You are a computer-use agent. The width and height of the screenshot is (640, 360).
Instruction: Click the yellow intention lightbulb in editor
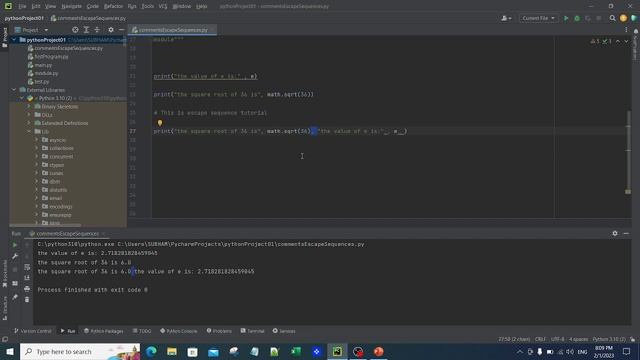coord(160,122)
